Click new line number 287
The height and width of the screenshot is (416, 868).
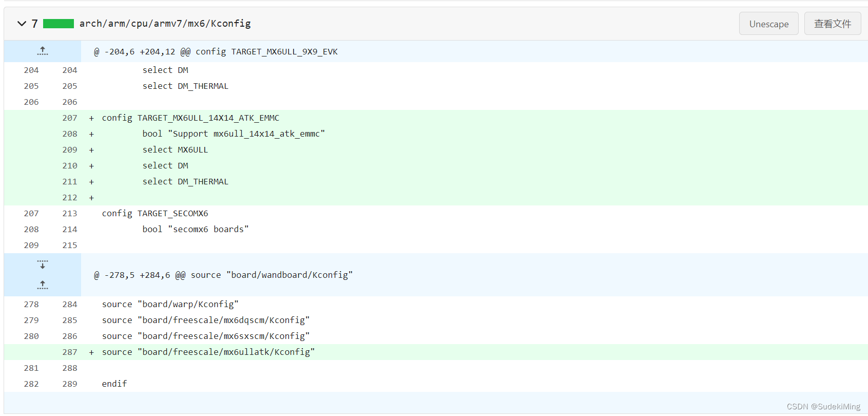[x=70, y=352]
